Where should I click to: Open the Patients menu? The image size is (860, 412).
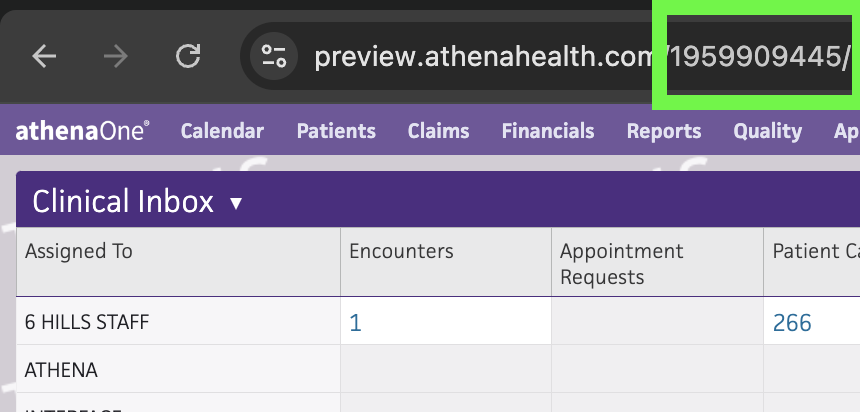pyautogui.click(x=336, y=131)
